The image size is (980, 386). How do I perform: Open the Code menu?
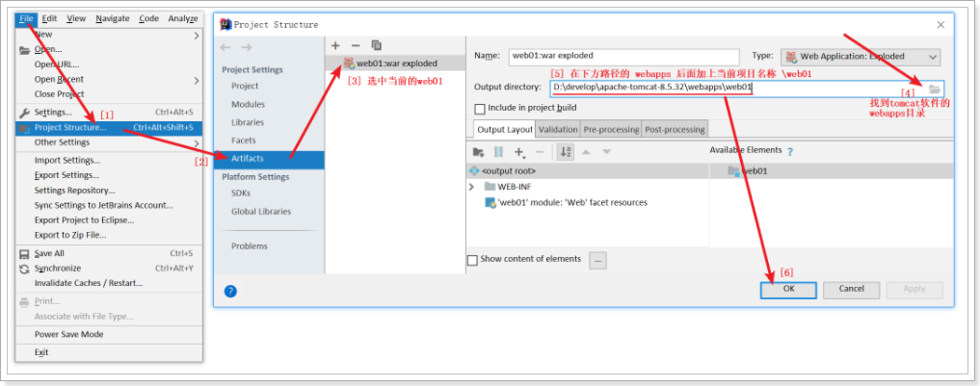click(148, 18)
